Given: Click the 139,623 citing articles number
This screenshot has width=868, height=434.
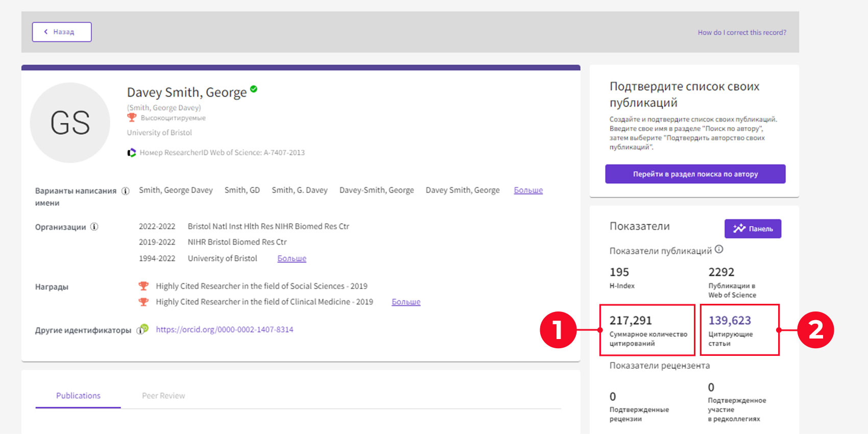Looking at the screenshot, I should pos(729,320).
